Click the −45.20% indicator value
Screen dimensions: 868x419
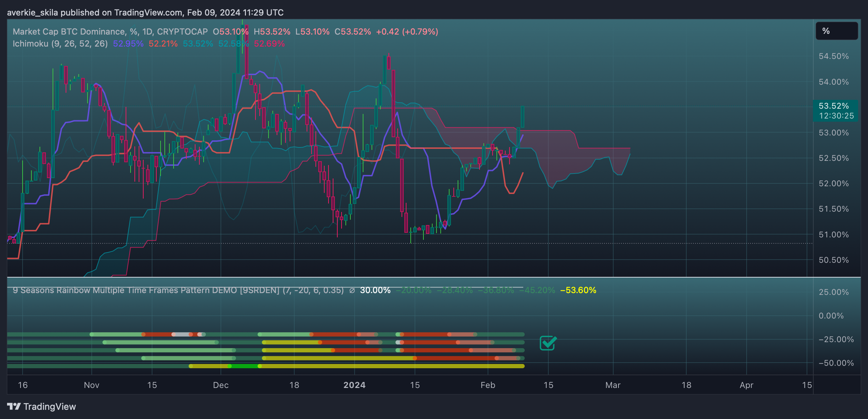(x=537, y=290)
